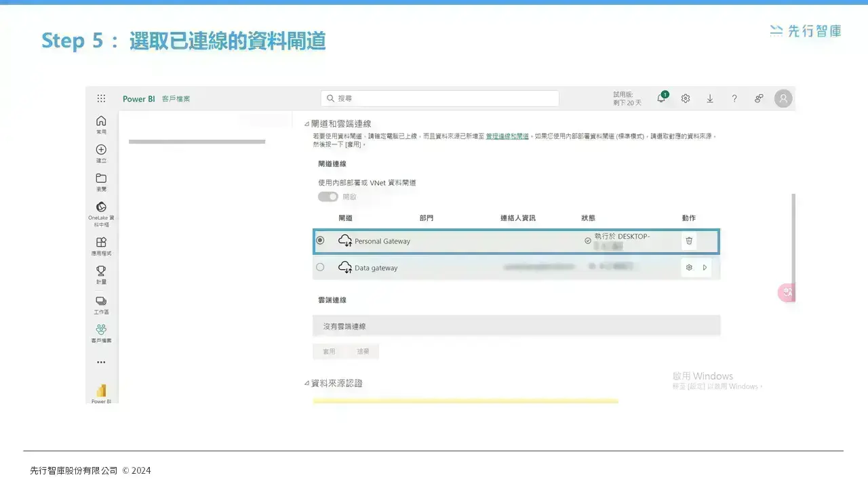Viewport: 868px width, 488px height.
Task: Click the page vertical scrollbar
Action: pos(793,248)
